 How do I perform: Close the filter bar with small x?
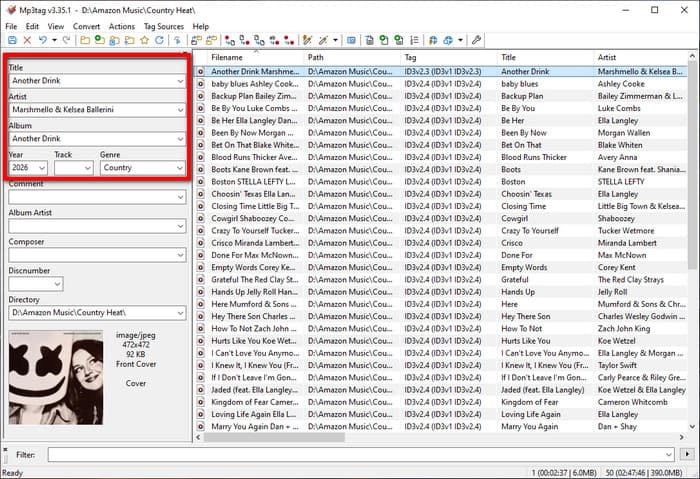[x=5, y=448]
